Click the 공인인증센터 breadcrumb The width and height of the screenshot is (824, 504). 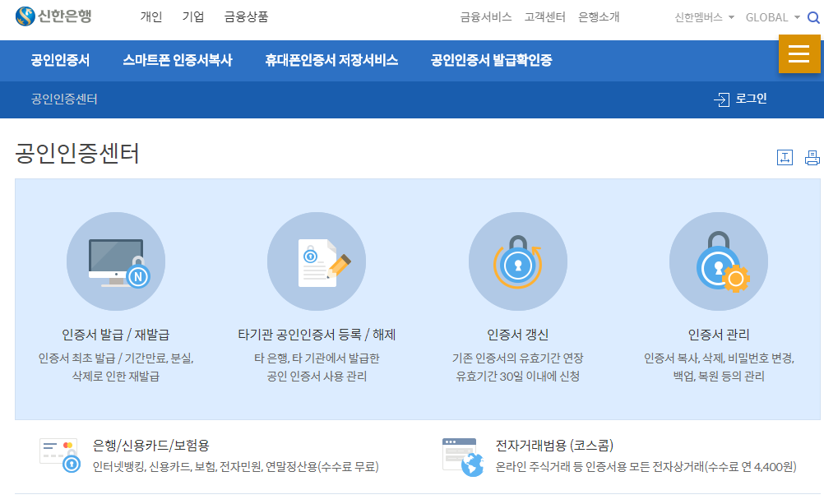point(64,99)
